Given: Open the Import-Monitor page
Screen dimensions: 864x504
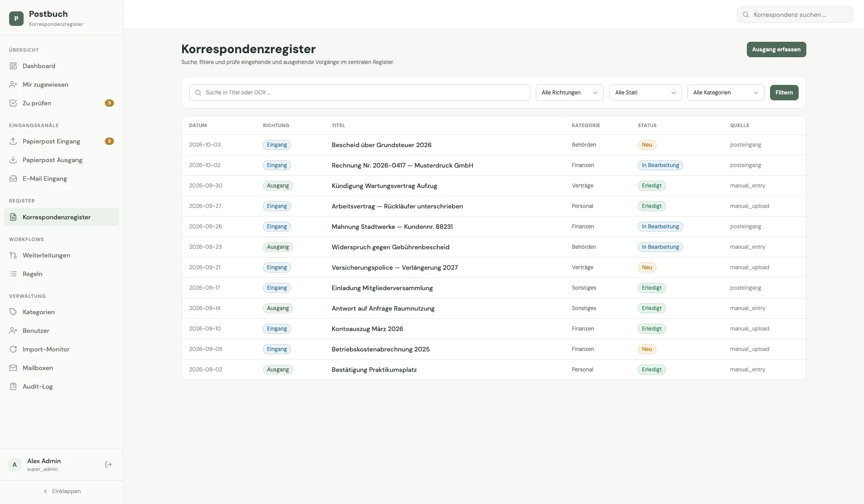Looking at the screenshot, I should coord(61,349).
